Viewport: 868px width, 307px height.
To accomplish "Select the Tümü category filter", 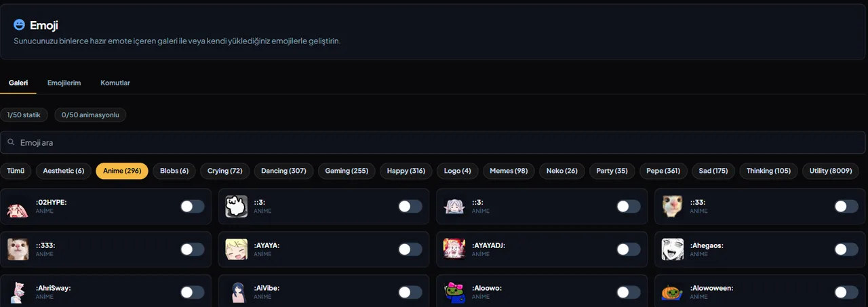I will coord(16,171).
